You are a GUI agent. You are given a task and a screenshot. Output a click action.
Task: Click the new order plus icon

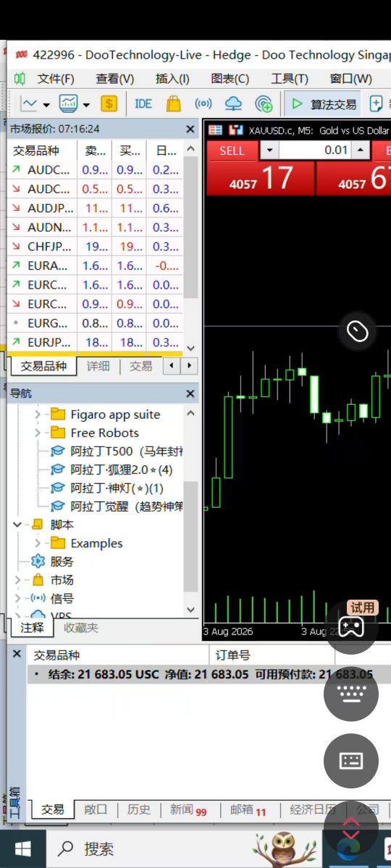(376, 103)
